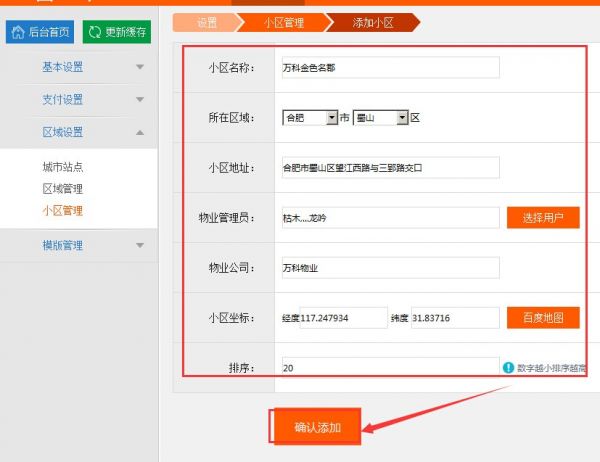Collapse the 区域设置 sidebar section
600x462 pixels.
139,132
